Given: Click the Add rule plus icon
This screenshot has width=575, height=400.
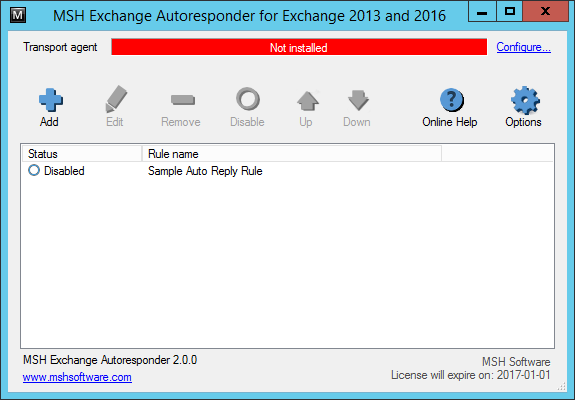Looking at the screenshot, I should [x=51, y=100].
